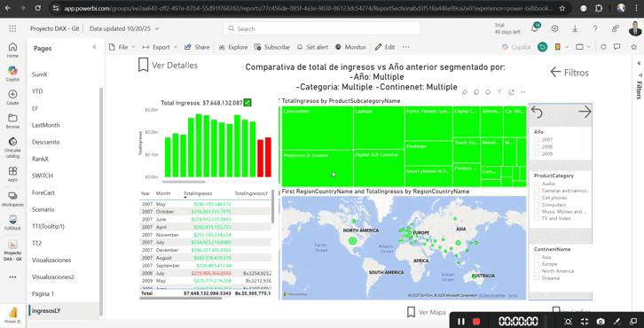Open the report comments speech bubble icon
644x328 pixels.
[617, 47]
